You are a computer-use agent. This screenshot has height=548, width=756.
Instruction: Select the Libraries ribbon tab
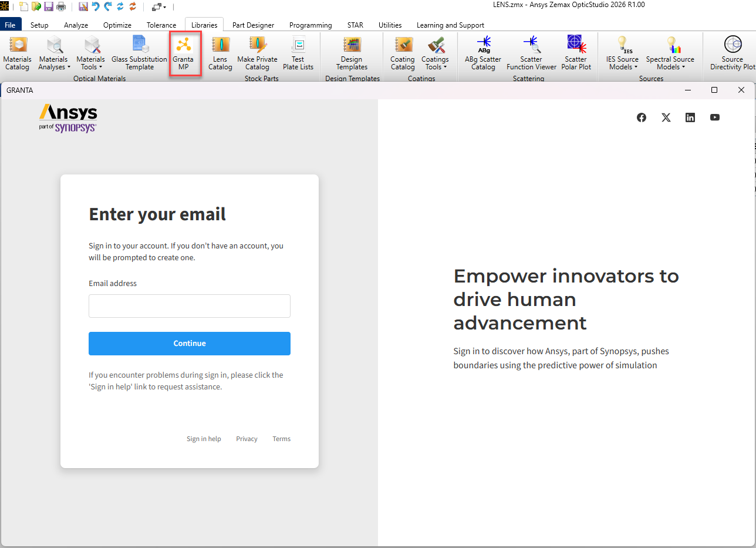[204, 25]
